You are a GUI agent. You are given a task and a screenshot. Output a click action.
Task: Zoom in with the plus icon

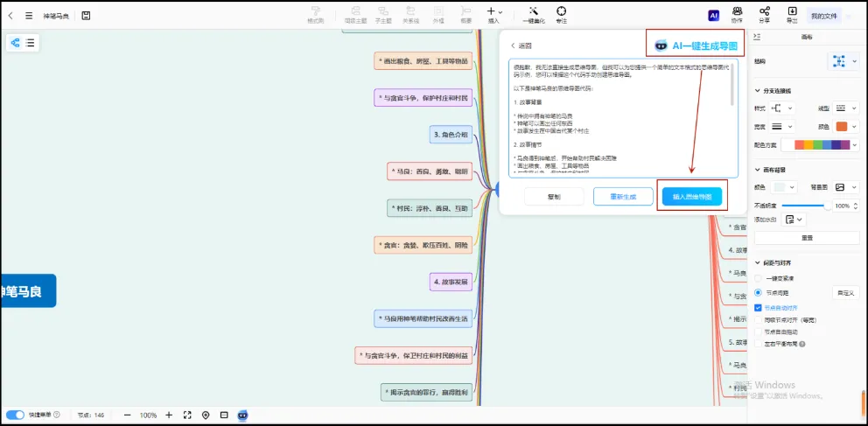pos(169,415)
